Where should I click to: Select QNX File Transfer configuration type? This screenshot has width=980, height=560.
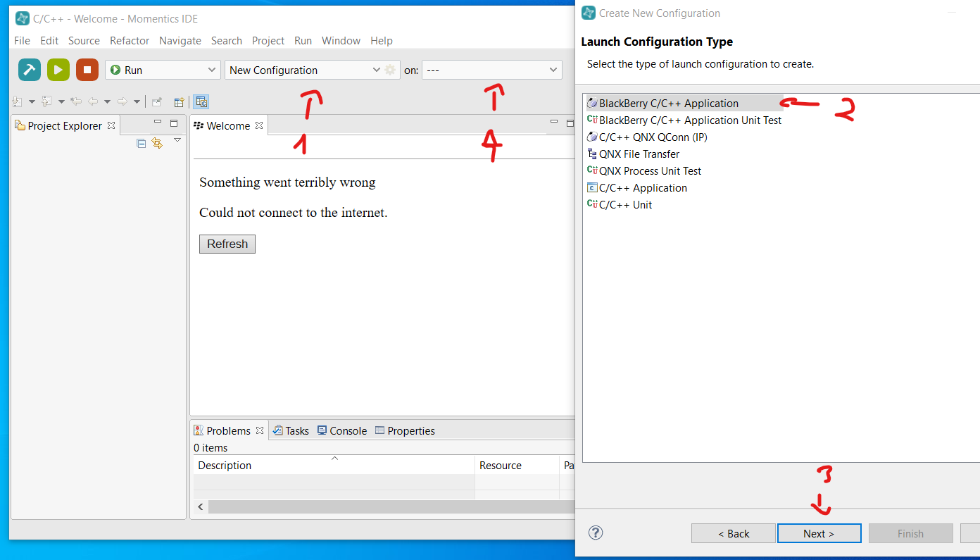[633, 154]
